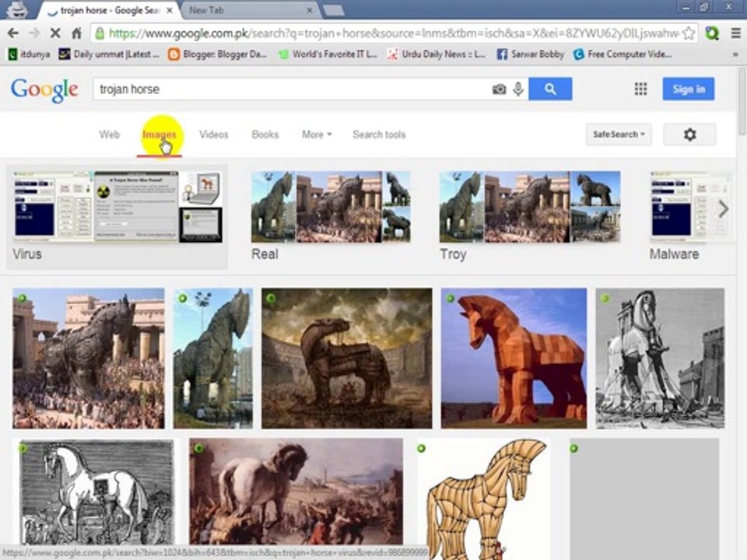
Task: Open the engraving white horse image
Action: [97, 493]
